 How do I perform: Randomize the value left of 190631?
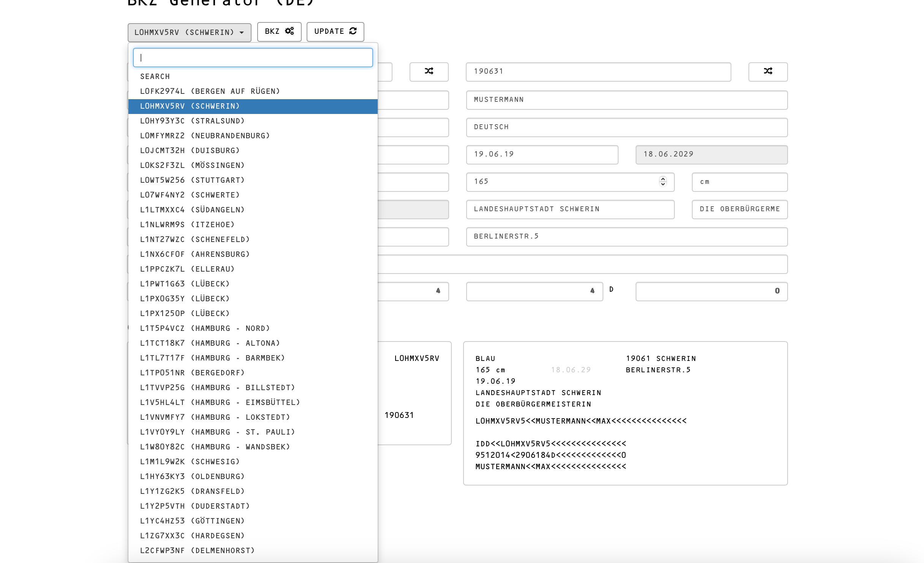[429, 71]
